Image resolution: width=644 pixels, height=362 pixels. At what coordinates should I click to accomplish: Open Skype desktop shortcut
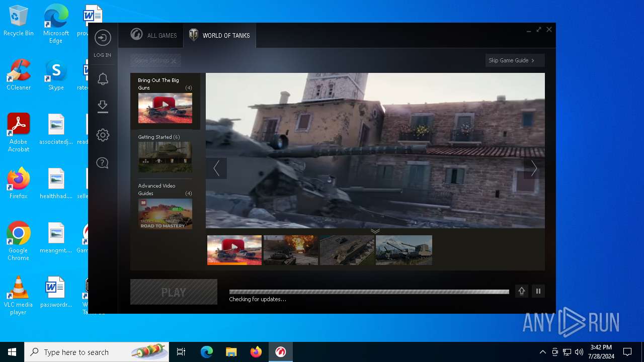click(x=56, y=75)
